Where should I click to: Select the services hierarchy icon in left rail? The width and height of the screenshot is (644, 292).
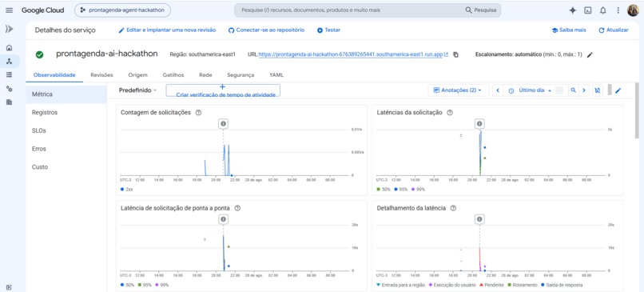point(9,62)
